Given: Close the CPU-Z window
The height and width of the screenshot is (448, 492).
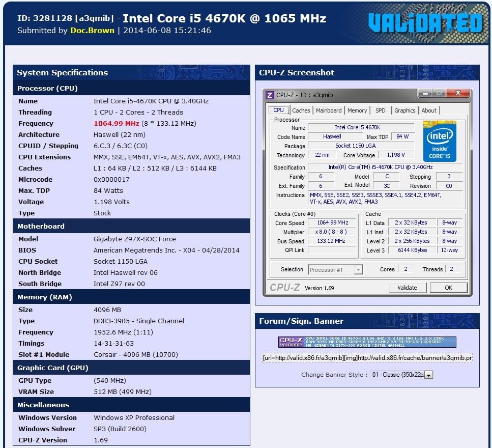Looking at the screenshot, I should [458, 93].
